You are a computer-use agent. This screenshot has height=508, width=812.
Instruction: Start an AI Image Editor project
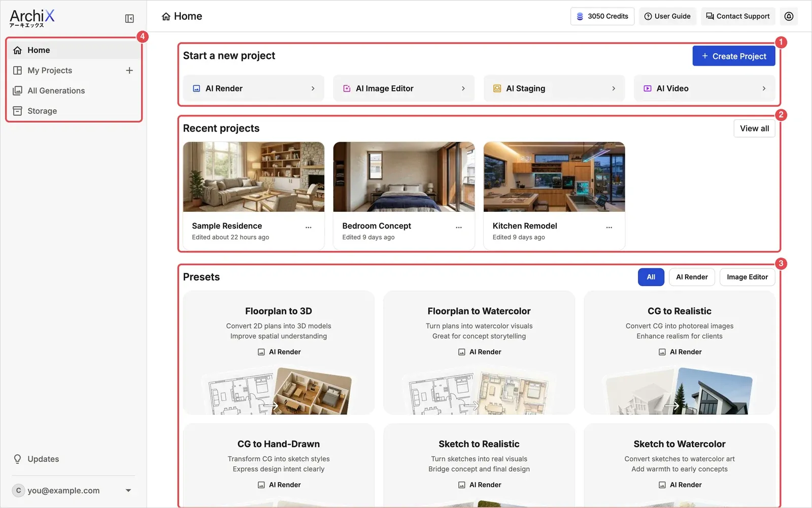(404, 88)
